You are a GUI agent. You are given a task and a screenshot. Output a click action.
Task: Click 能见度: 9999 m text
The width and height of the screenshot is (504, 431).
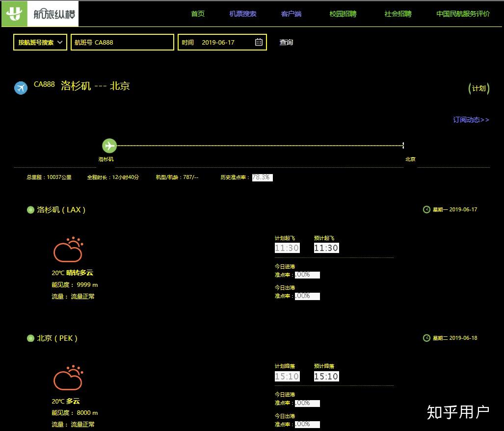75,284
